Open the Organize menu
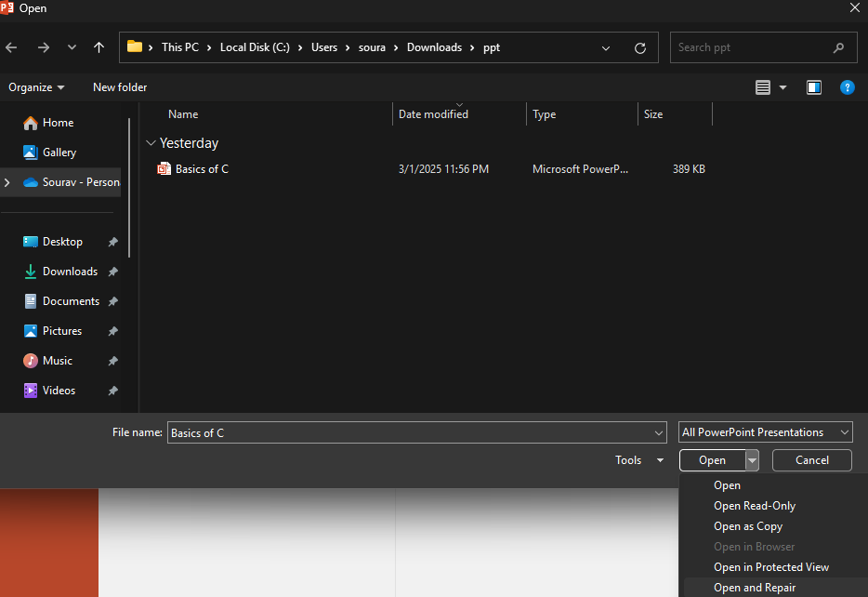 (x=36, y=87)
